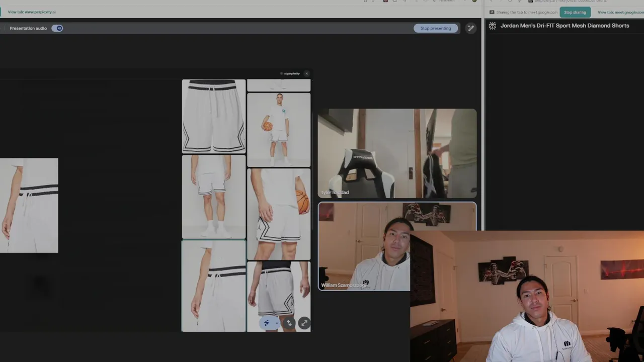The width and height of the screenshot is (644, 362).
Task: Click the tyler haddad video tile
Action: (x=397, y=153)
